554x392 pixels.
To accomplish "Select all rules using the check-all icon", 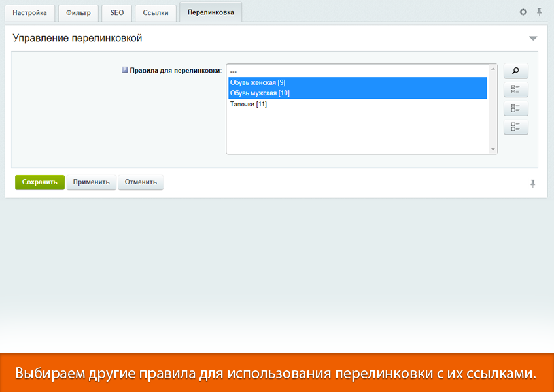I will point(515,89).
